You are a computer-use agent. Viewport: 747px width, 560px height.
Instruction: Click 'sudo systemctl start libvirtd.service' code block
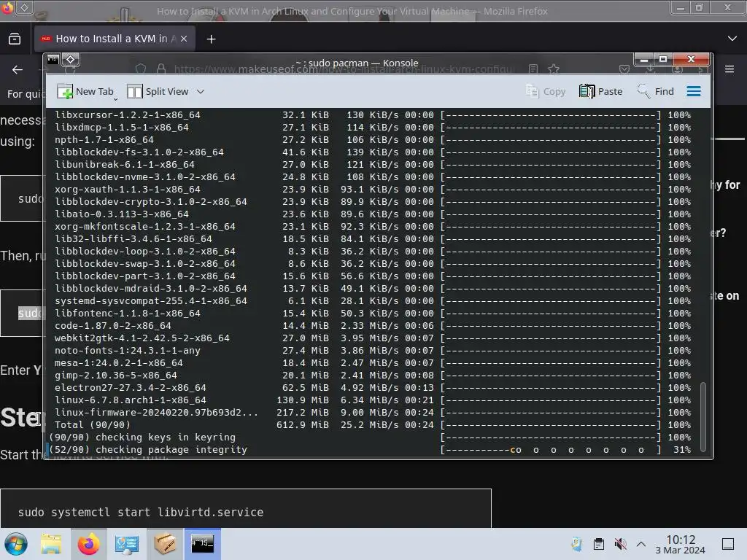click(x=245, y=509)
